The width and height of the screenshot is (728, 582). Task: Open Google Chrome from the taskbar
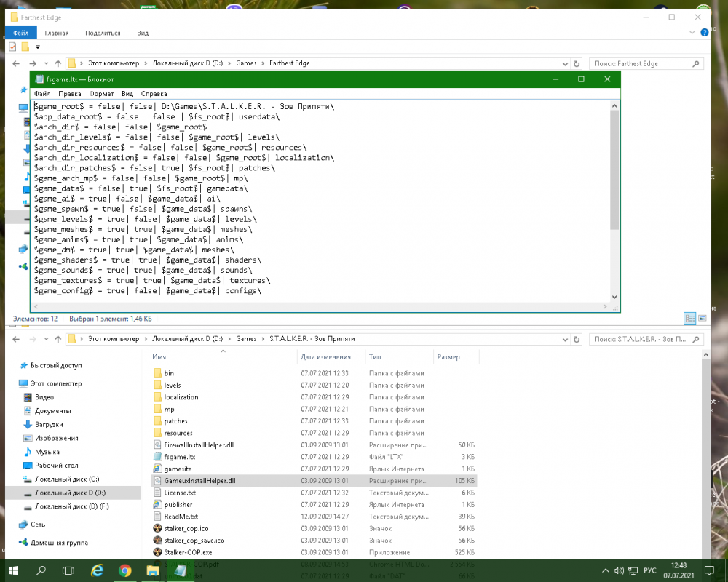tap(124, 570)
